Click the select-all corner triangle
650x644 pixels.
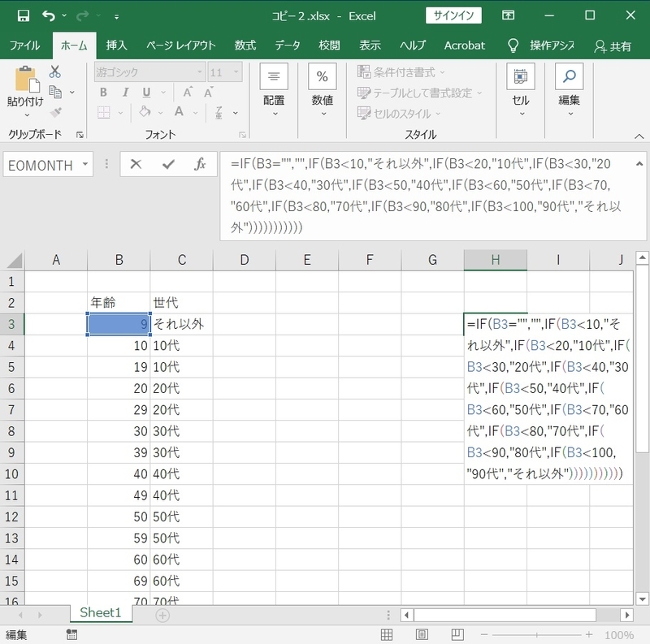coord(14,260)
